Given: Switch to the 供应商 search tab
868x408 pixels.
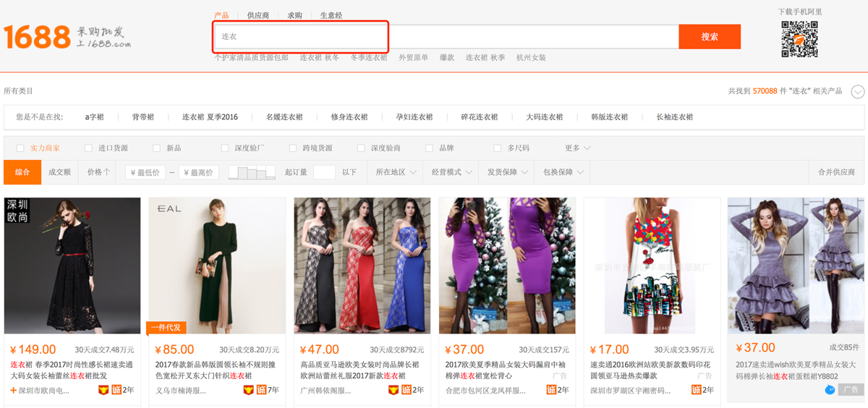Looking at the screenshot, I should point(258,15).
